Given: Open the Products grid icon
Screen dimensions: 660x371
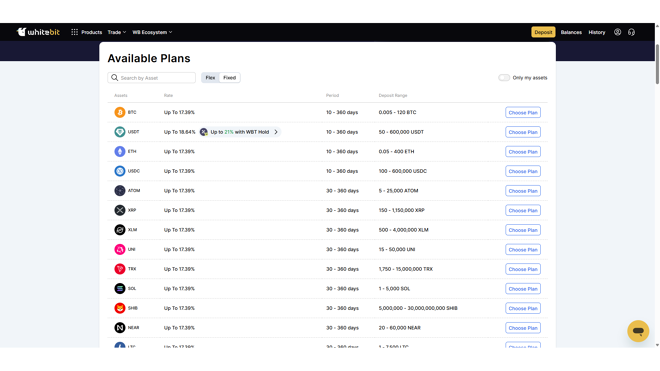Looking at the screenshot, I should pos(75,32).
